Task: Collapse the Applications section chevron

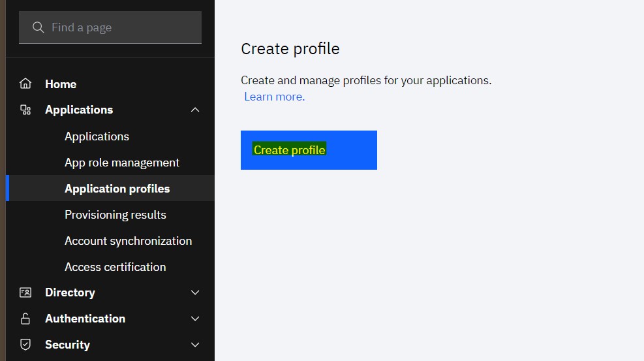Action: coord(195,110)
